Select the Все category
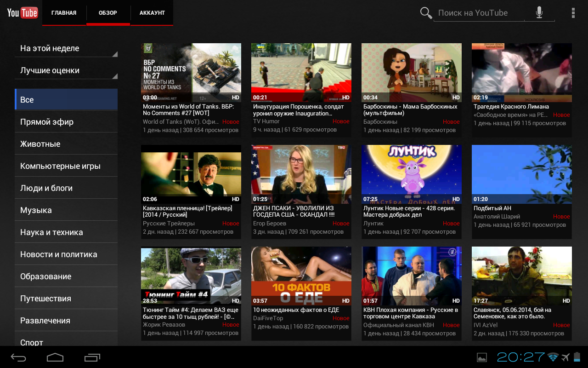This screenshot has width=588, height=368. click(66, 100)
